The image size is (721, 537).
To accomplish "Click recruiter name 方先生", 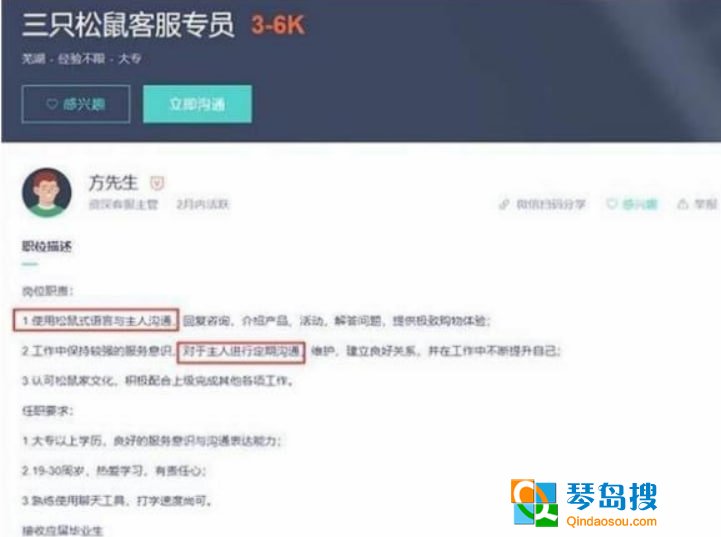I will [x=113, y=183].
